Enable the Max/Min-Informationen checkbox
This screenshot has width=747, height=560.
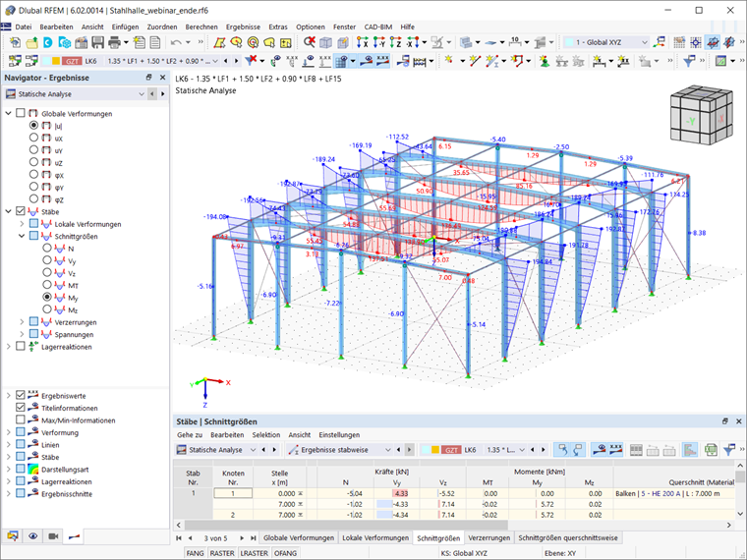[x=22, y=420]
